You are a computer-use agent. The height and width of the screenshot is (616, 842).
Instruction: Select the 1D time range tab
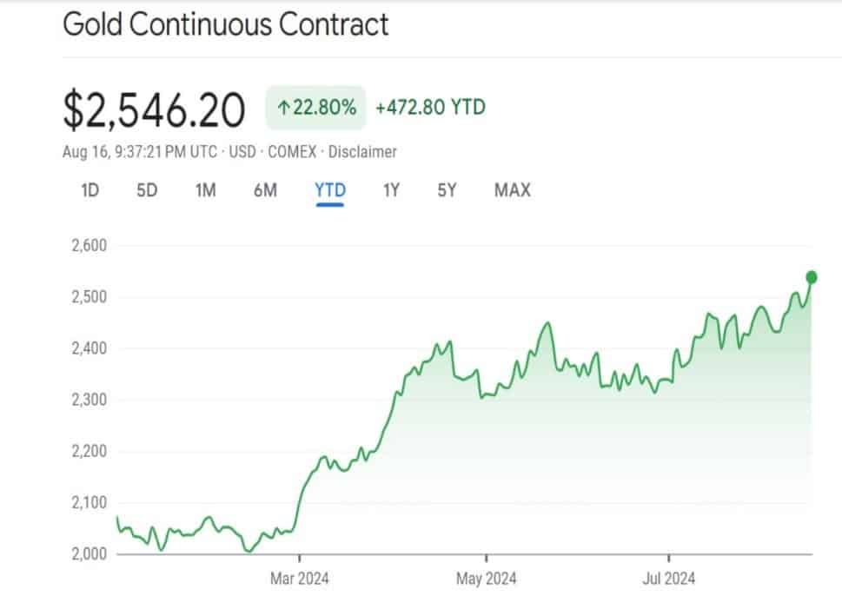click(90, 189)
